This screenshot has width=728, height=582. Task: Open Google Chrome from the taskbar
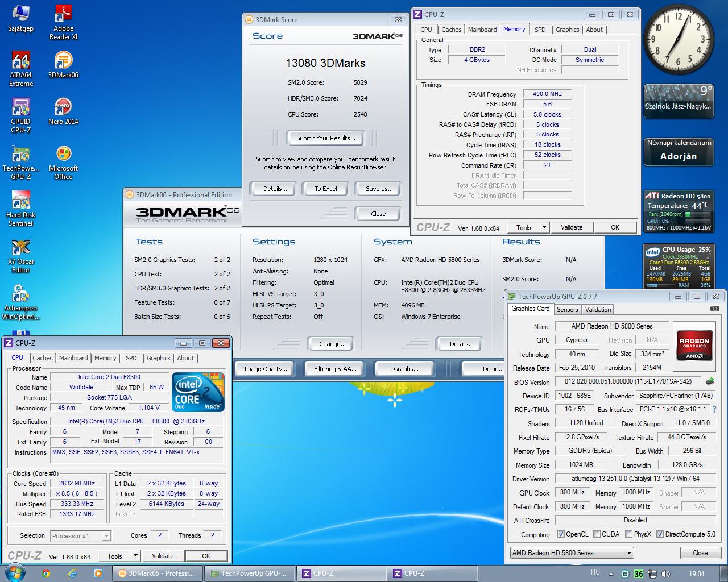46,573
